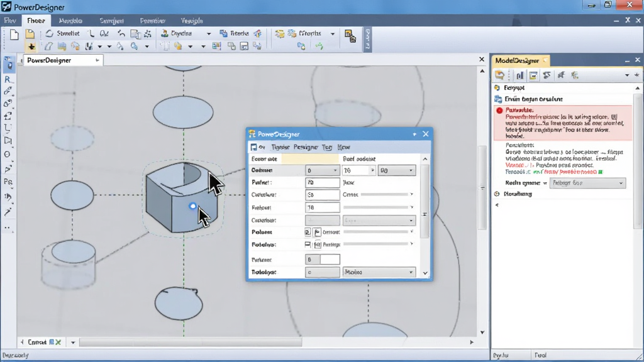Click the canvas horizontal scrollbar right arrow
This screenshot has height=362, width=644.
click(472, 342)
